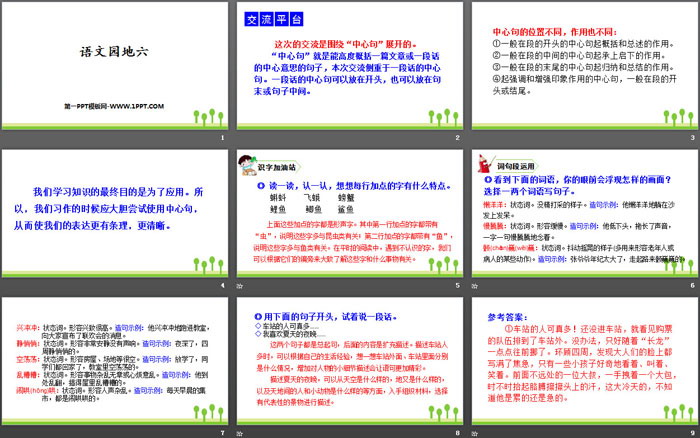
Task: Click slide number 1 label
Action: pos(222,138)
